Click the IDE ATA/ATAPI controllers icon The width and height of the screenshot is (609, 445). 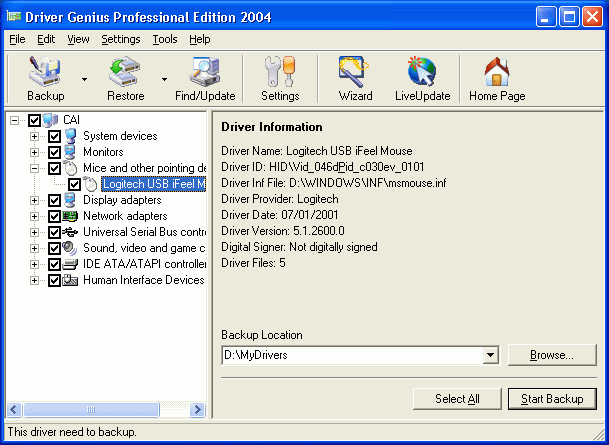(70, 264)
